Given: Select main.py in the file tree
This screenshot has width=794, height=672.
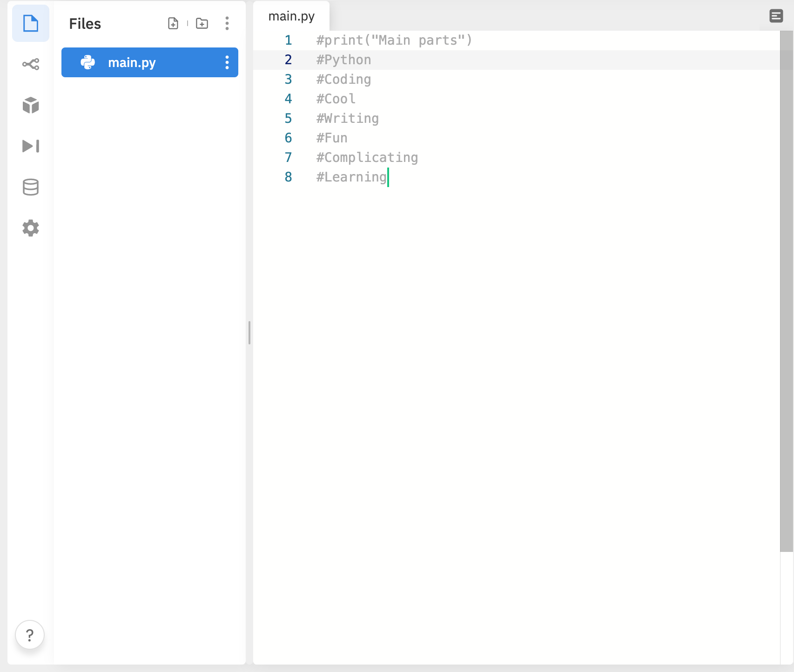Looking at the screenshot, I should pyautogui.click(x=150, y=62).
